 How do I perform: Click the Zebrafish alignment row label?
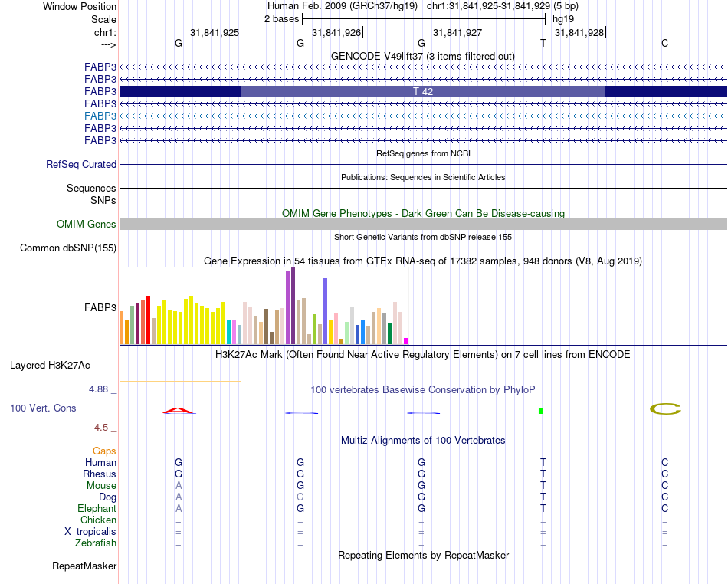coord(96,543)
